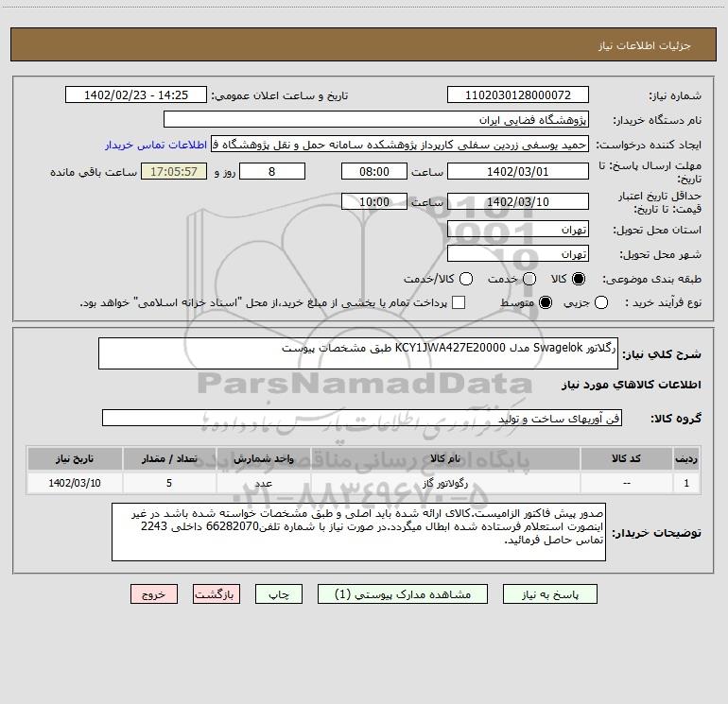
Task: Click the remaining time field 17:05:57
Action: [174, 171]
